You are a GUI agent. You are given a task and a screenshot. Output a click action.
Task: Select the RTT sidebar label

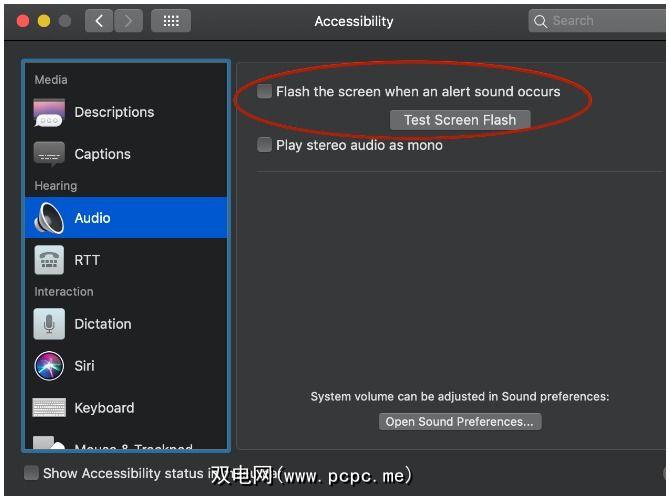pos(87,260)
